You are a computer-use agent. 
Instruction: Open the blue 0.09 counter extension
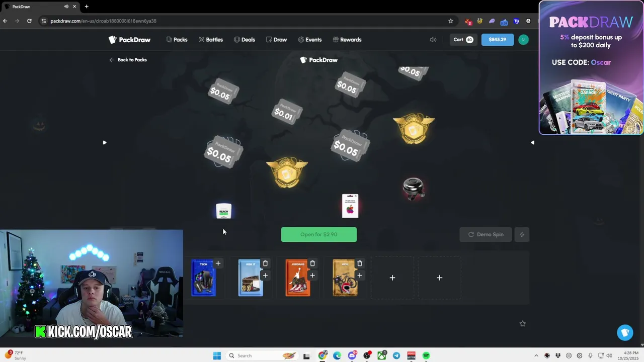(x=504, y=21)
